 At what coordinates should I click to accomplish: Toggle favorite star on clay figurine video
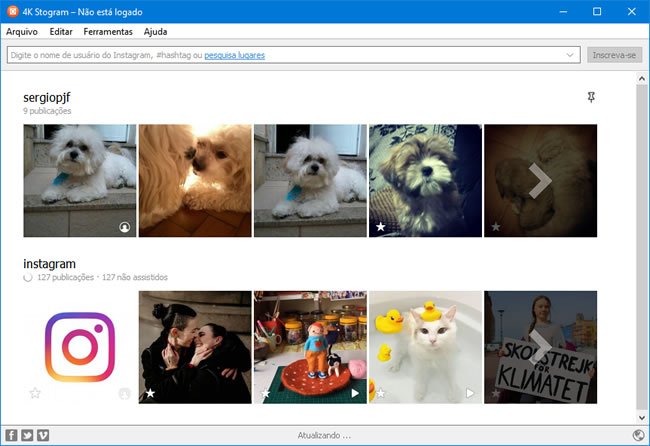pos(265,393)
